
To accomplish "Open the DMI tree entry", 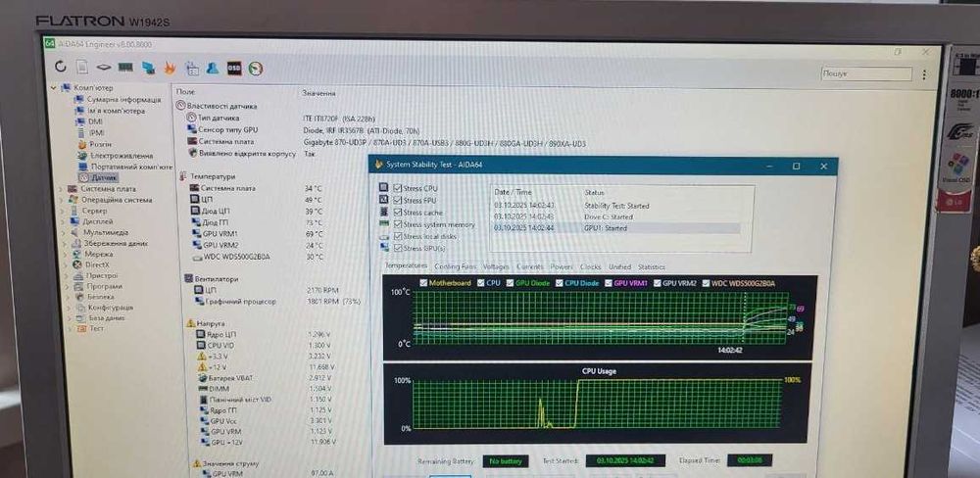I will (95, 121).
